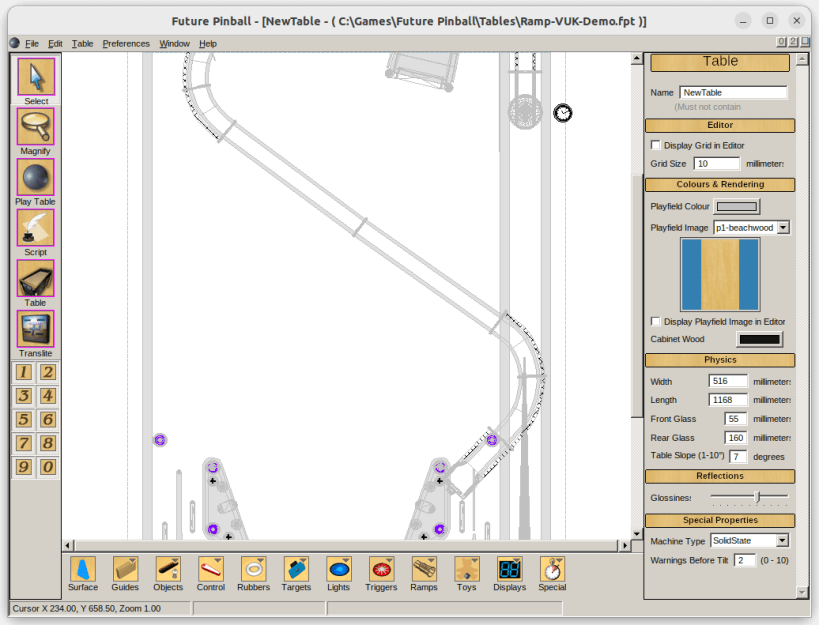The width and height of the screenshot is (819, 625).
Task: Open the Special objects palette
Action: [x=553, y=569]
